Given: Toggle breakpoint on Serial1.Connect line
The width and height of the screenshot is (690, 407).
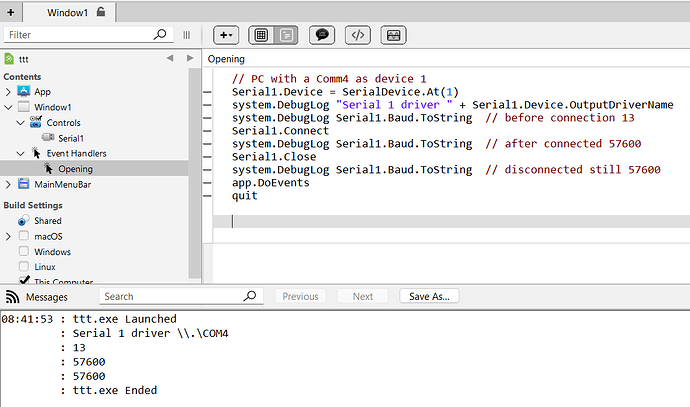Looking at the screenshot, I should (x=207, y=131).
